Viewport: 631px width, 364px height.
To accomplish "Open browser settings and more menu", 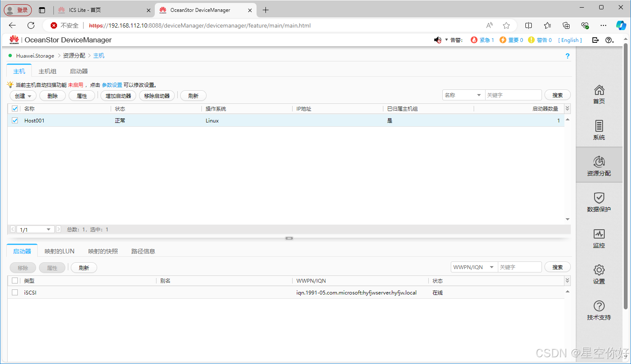I will pos(603,25).
